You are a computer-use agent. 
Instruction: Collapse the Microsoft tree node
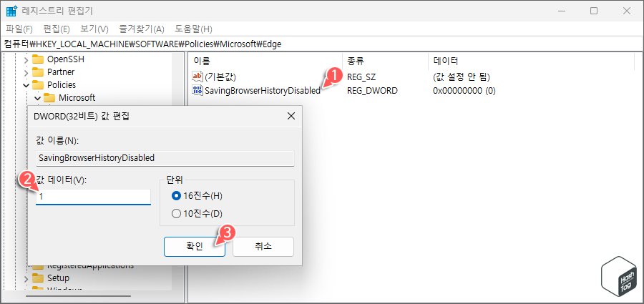point(38,98)
